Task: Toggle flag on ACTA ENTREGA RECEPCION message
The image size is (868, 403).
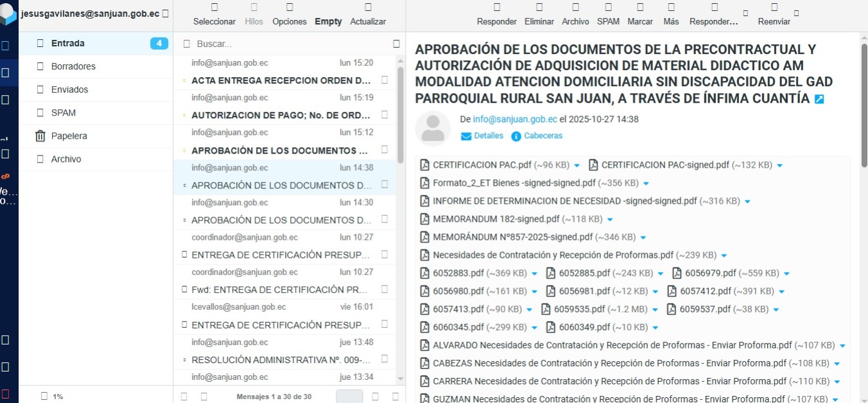Action: [x=385, y=80]
